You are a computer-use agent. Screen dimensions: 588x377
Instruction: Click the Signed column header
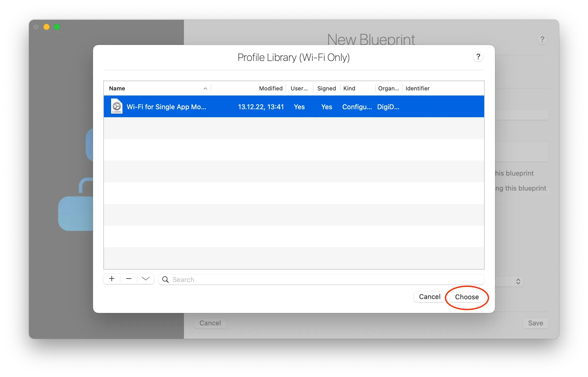326,89
